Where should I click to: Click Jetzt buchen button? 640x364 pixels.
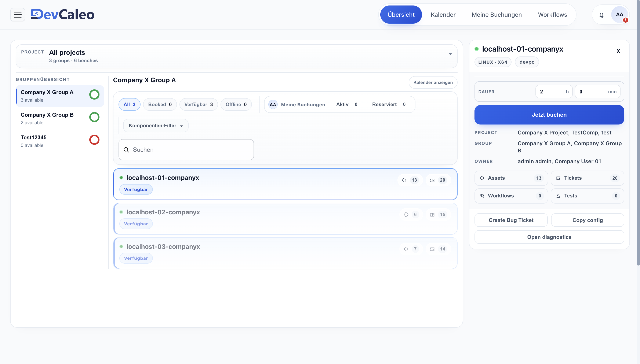(x=549, y=115)
